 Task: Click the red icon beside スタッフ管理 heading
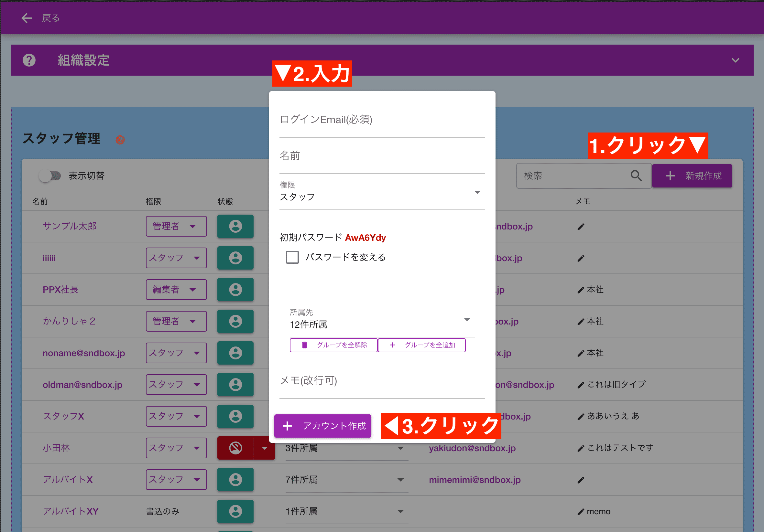(120, 140)
